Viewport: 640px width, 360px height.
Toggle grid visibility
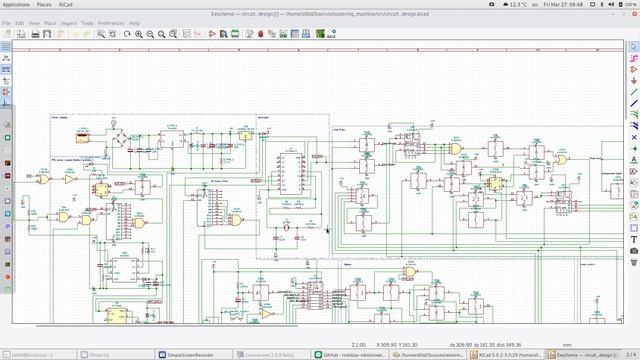[6, 46]
